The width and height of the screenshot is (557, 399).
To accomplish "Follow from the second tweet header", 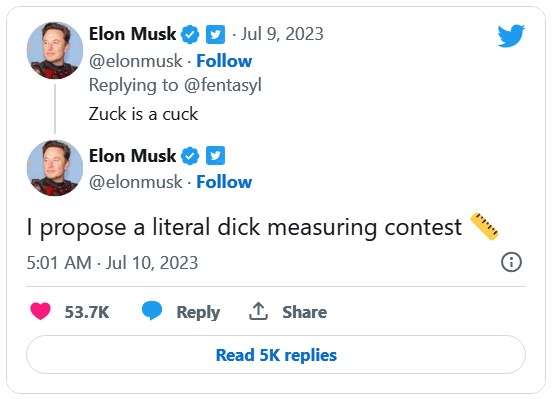I will pos(224,182).
